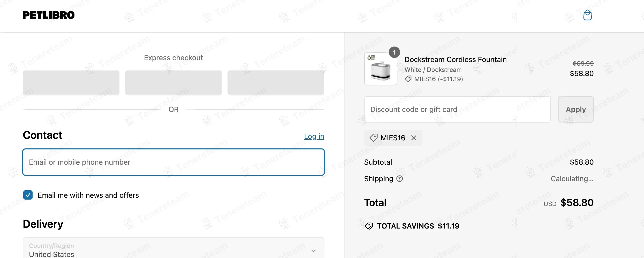This screenshot has width=644, height=258.
Task: Open the Dockstream Cordless Fountain thumbnail
Action: (x=380, y=69)
